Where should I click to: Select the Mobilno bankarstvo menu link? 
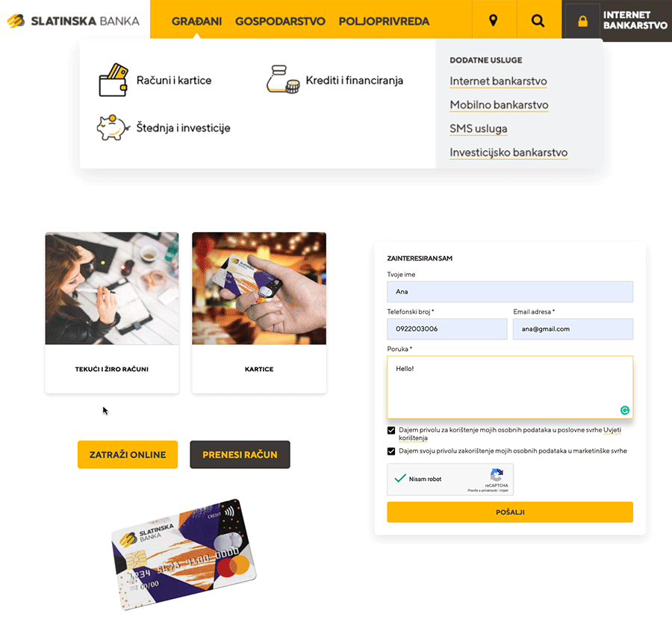tap(499, 105)
